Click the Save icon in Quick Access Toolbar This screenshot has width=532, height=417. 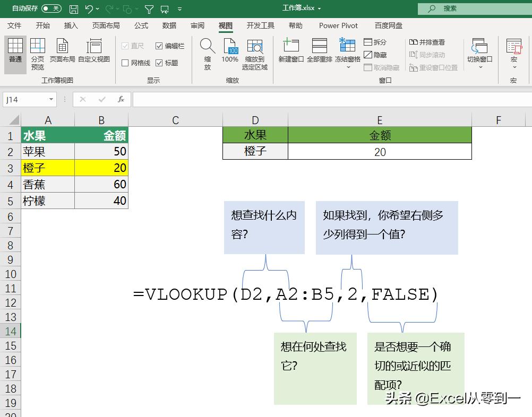(x=73, y=8)
